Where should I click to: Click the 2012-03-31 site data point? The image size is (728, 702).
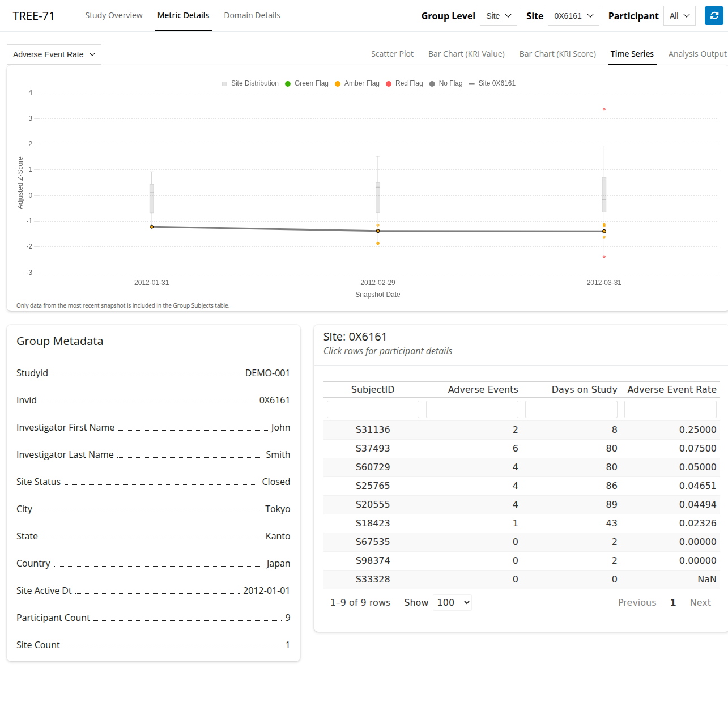pos(604,231)
